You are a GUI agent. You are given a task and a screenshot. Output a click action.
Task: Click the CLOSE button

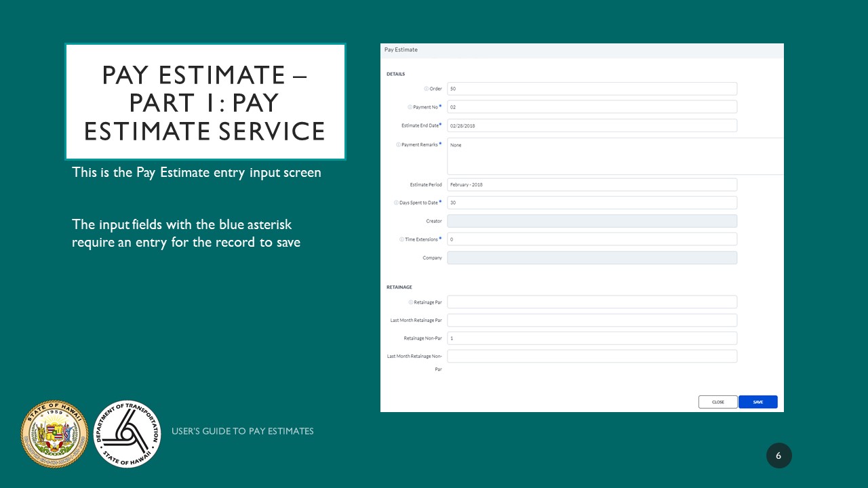(718, 402)
